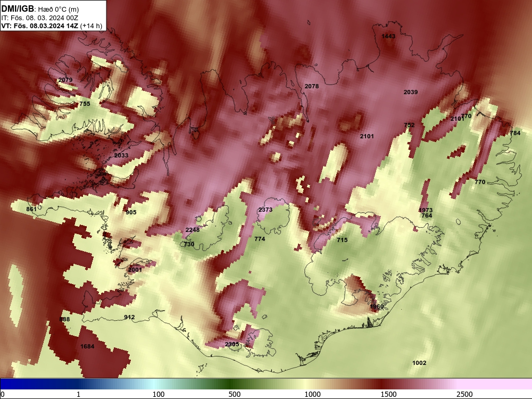The height and width of the screenshot is (399, 532).
Task: Click the 1002 value over the sea
Action: point(419,363)
